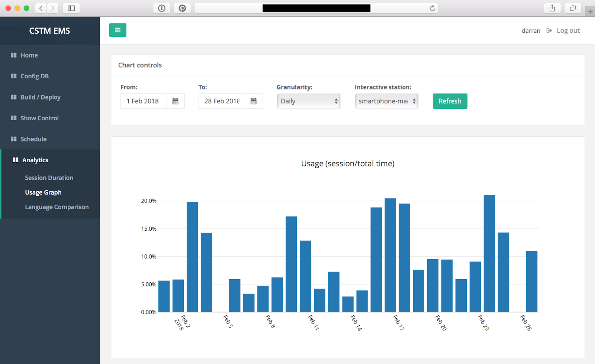Open the To date calendar picker icon
Viewport: 595px width, 364px height.
pos(254,101)
